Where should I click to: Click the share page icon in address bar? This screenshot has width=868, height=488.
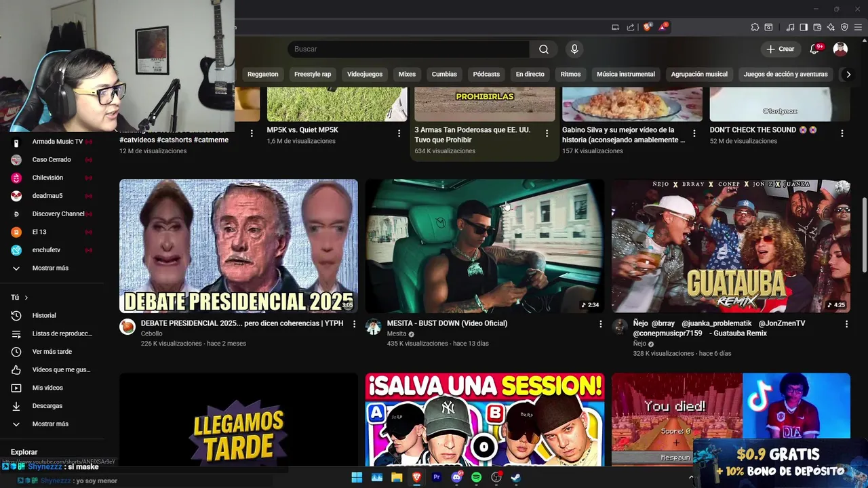click(631, 27)
